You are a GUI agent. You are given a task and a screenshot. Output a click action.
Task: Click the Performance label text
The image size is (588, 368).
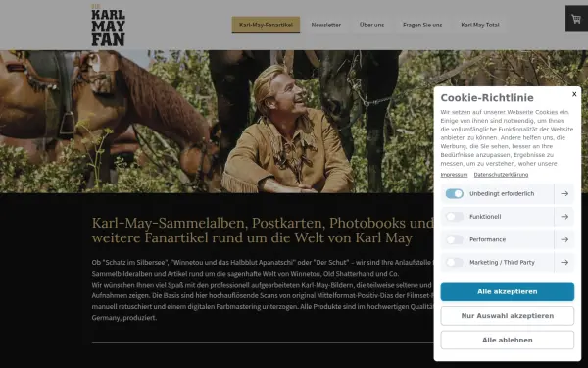[487, 239]
